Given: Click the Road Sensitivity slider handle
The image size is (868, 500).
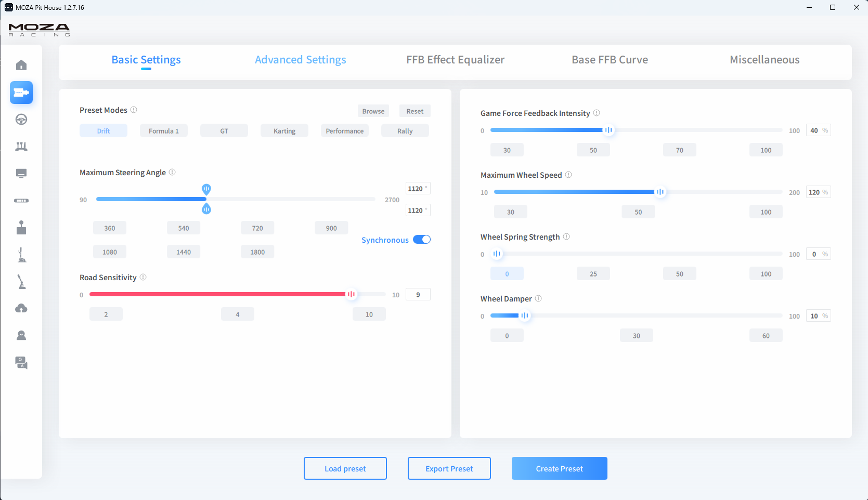Looking at the screenshot, I should coord(352,294).
